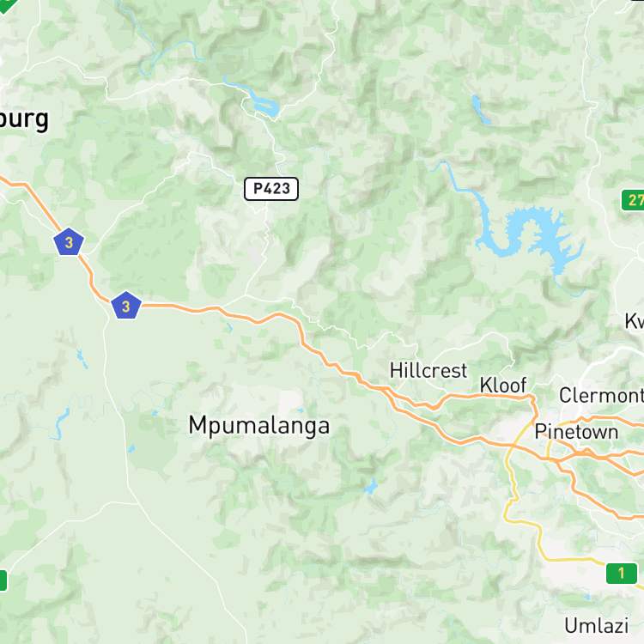Click the cut-off "Kw" label at right edge
This screenshot has height=644, width=644.
point(635,321)
